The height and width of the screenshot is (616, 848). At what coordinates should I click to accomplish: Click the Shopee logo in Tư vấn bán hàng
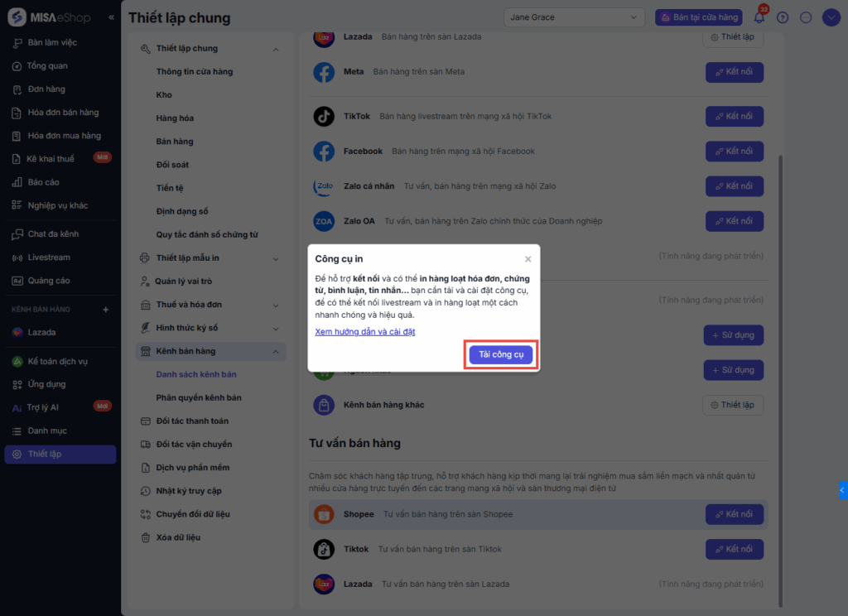324,514
